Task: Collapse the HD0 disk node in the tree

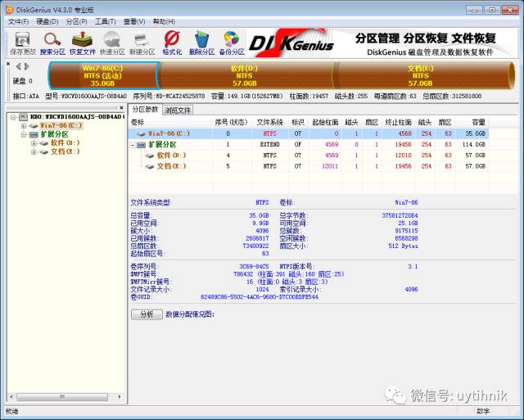Action: click(x=13, y=117)
